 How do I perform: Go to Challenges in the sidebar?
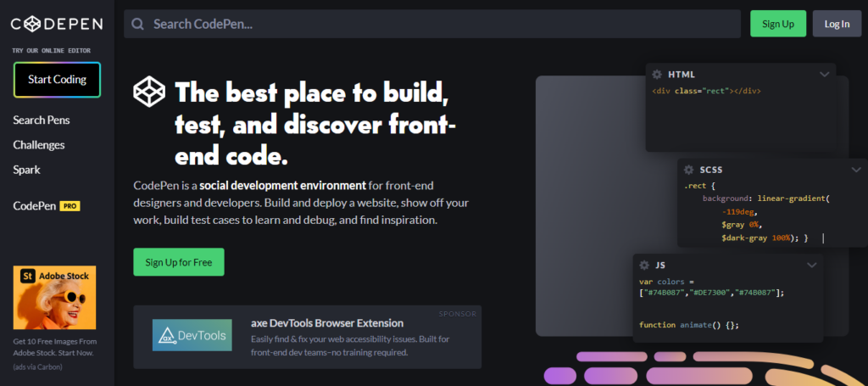tap(39, 145)
